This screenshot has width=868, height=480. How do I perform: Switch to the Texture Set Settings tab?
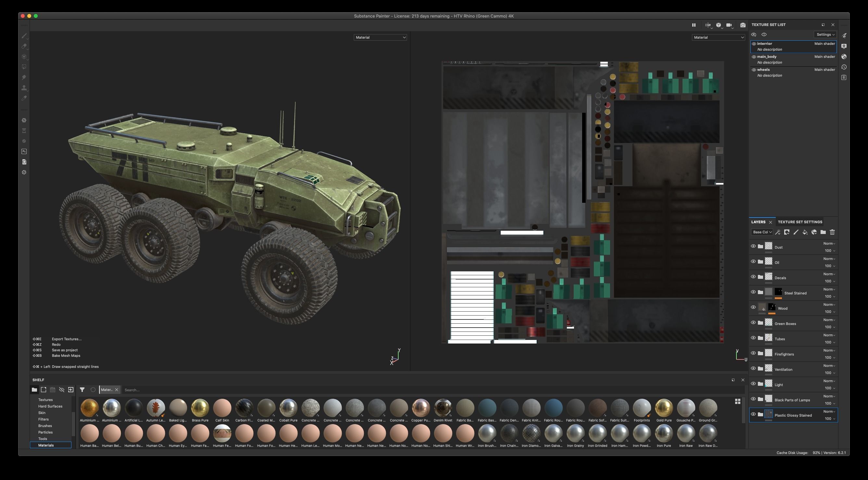click(800, 222)
